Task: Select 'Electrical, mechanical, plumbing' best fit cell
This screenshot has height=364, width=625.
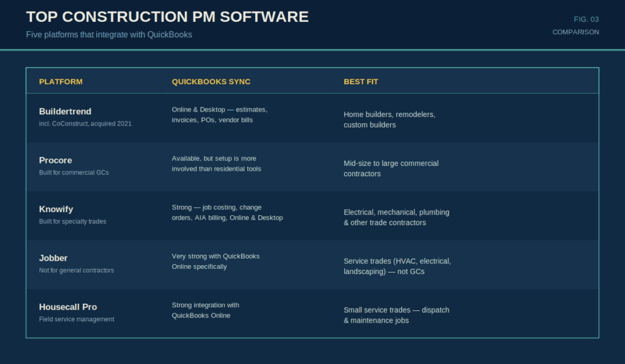Action: pyautogui.click(x=397, y=218)
